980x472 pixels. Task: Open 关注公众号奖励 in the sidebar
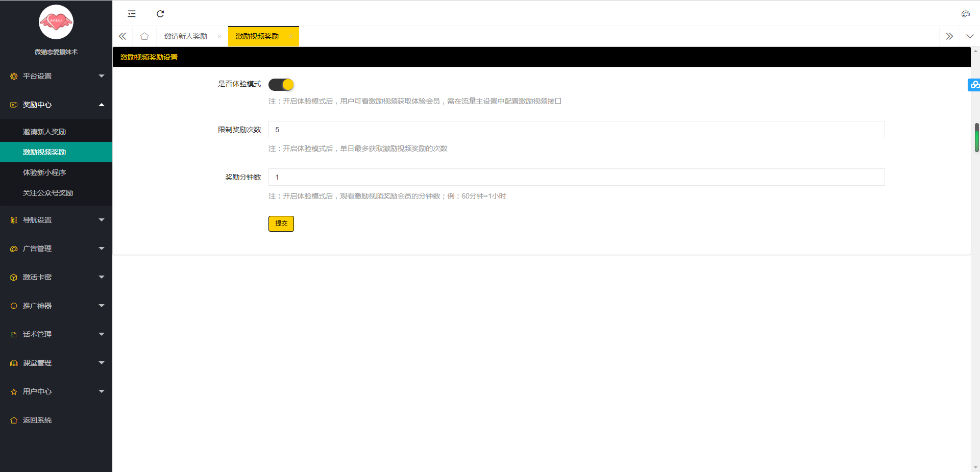pyautogui.click(x=56, y=193)
